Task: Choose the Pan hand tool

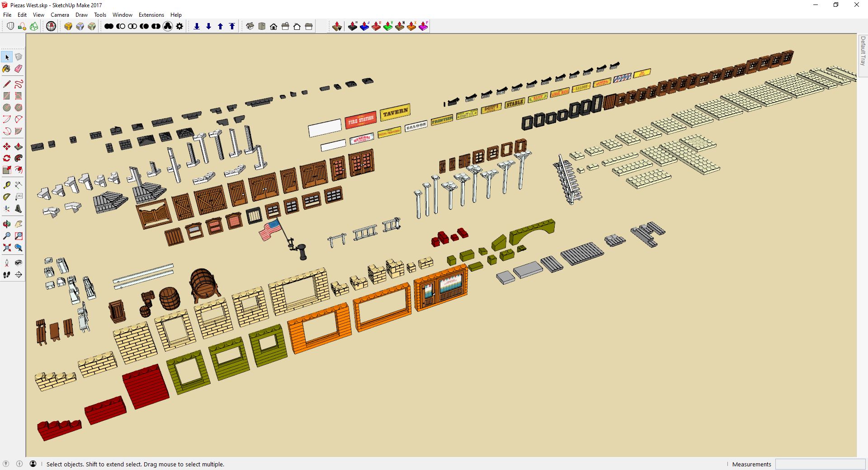Action: (19, 224)
